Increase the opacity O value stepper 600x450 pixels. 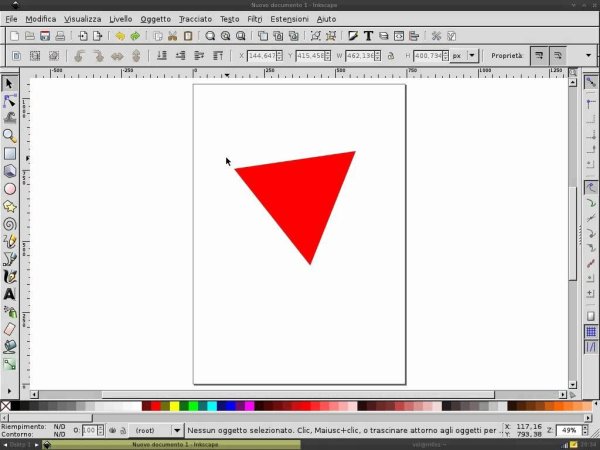point(100,428)
